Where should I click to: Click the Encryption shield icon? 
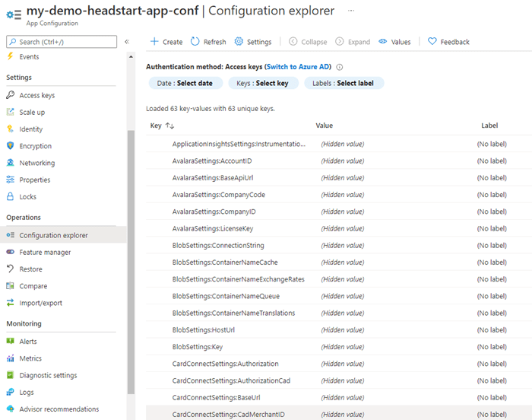coord(10,146)
